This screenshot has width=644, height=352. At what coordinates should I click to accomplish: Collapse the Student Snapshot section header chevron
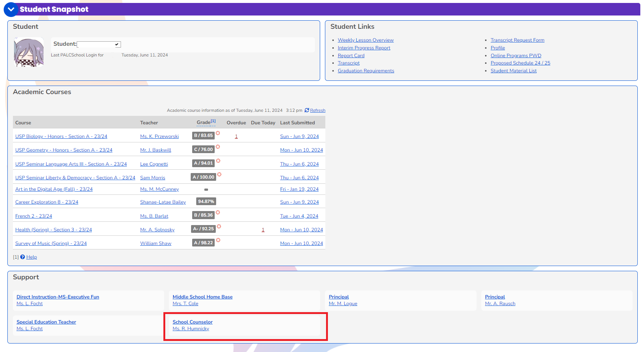[x=11, y=9]
